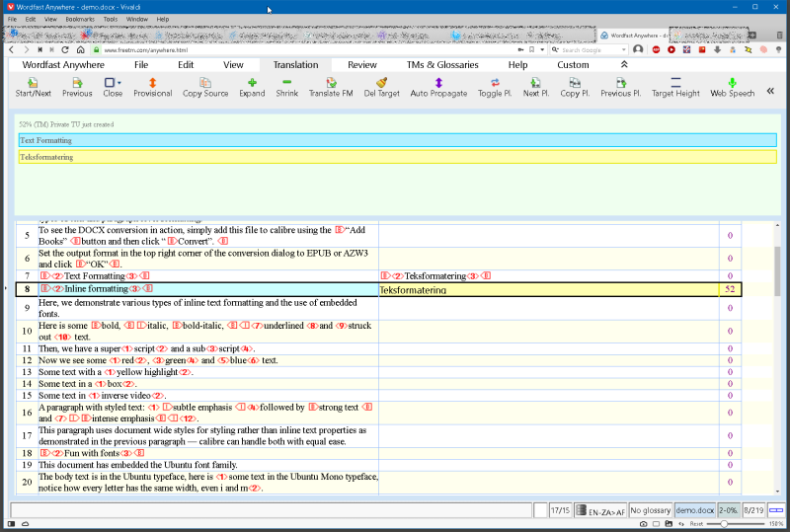The width and height of the screenshot is (790, 532).
Task: Open the View ribbon tab
Action: tap(233, 64)
